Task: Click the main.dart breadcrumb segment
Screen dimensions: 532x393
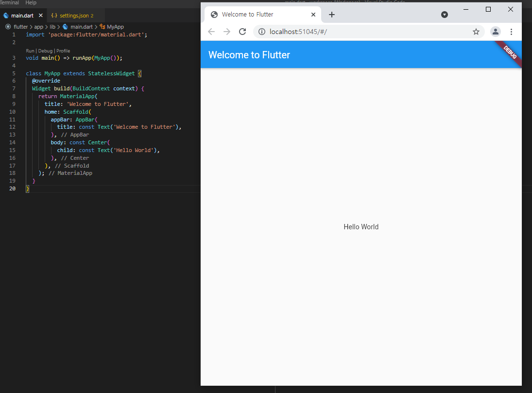Action: [x=82, y=27]
